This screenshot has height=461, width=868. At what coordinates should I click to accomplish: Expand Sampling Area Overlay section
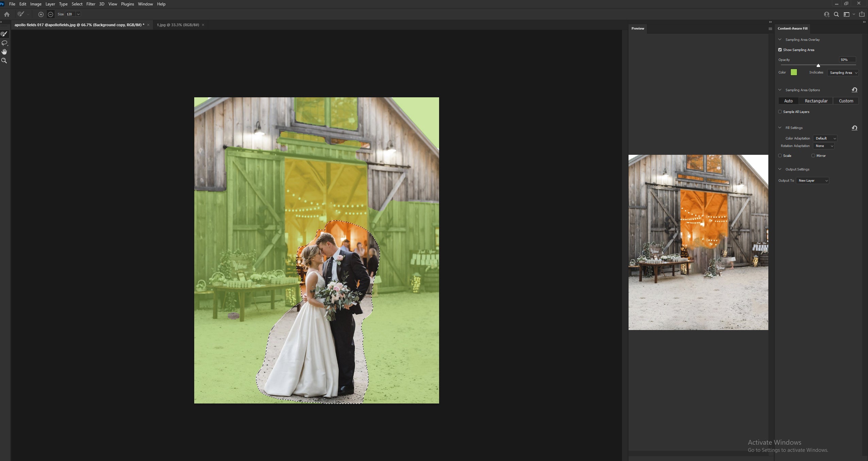[780, 39]
